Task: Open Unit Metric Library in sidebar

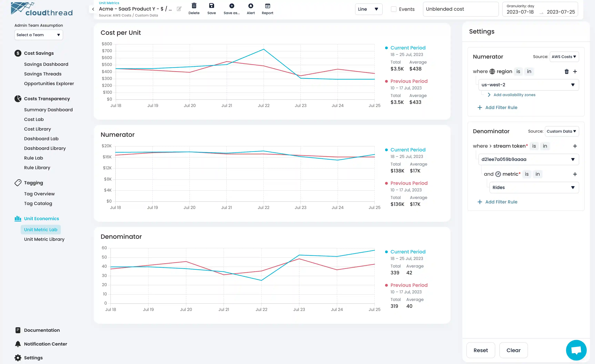Action: pos(44,239)
